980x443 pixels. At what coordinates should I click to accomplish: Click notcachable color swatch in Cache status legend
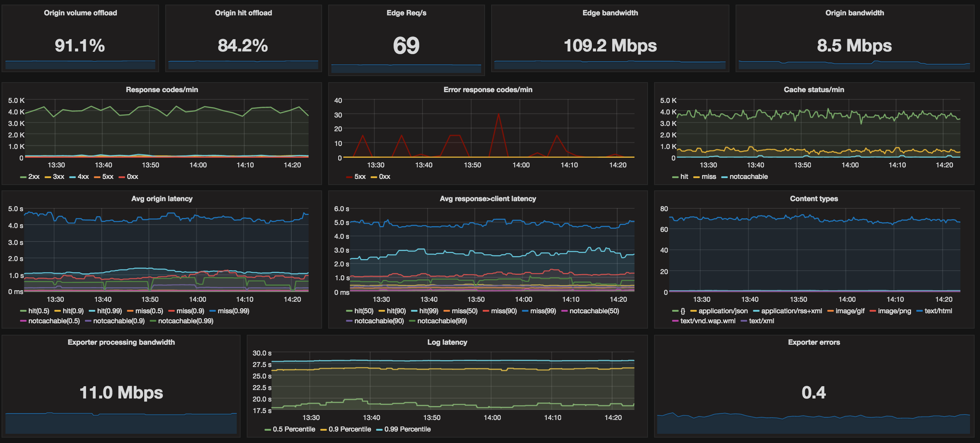pos(724,177)
